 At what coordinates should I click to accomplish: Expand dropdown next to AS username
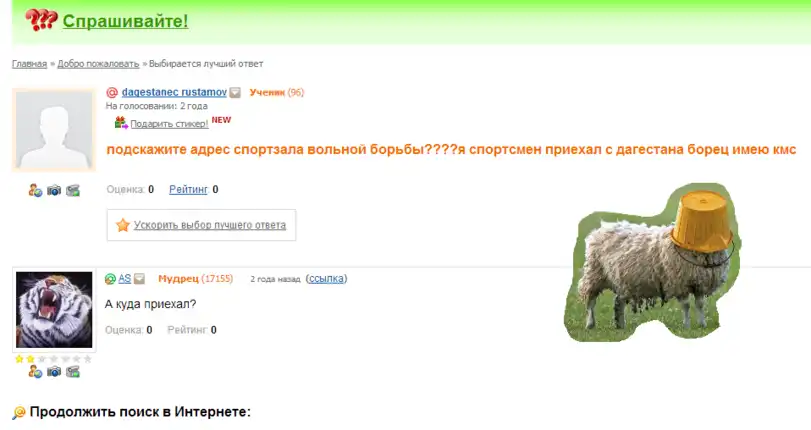point(139,279)
